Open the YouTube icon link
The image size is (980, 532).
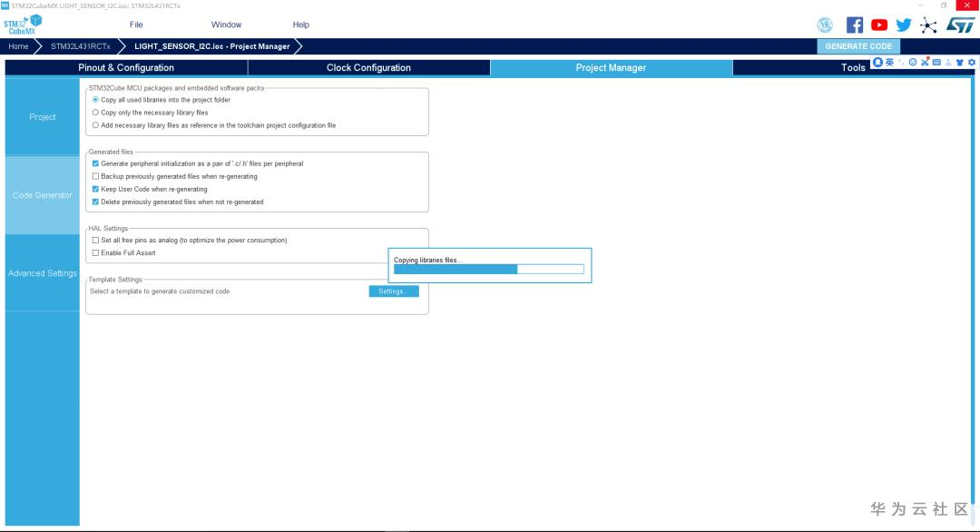[878, 25]
